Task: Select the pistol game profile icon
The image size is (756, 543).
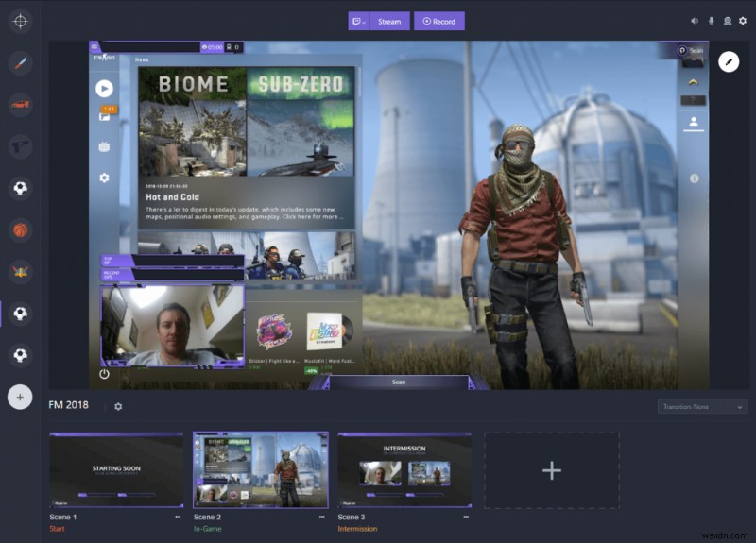Action: 20,146
